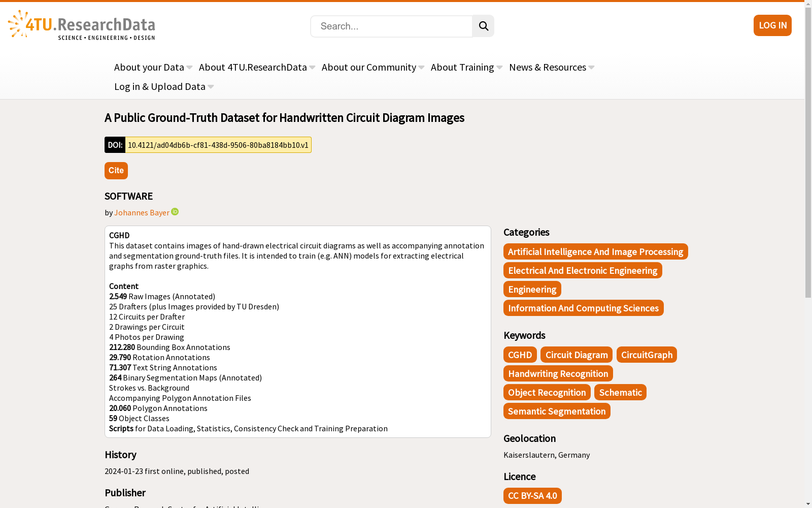Image resolution: width=812 pixels, height=508 pixels.
Task: Focus the Search input field
Action: [x=391, y=26]
